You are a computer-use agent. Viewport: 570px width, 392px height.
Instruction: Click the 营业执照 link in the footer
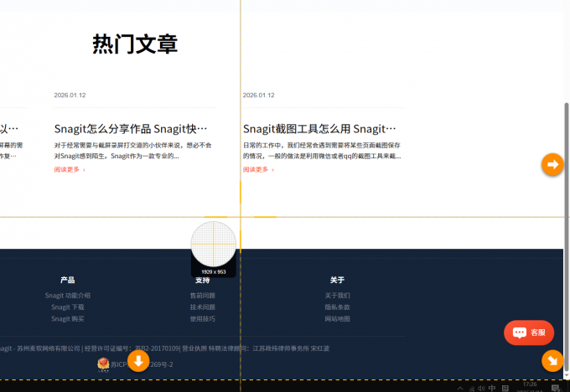pyautogui.click(x=194, y=348)
